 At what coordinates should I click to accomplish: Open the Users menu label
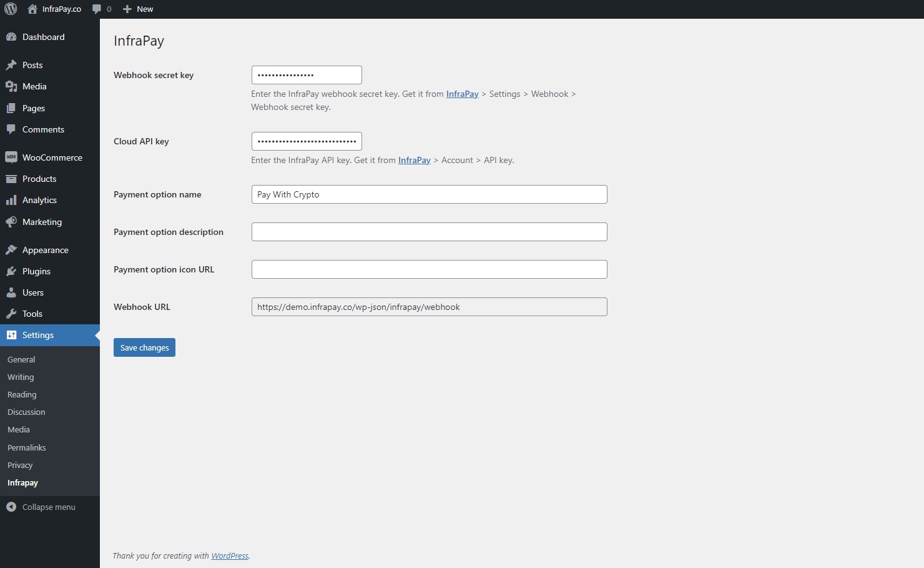click(33, 292)
